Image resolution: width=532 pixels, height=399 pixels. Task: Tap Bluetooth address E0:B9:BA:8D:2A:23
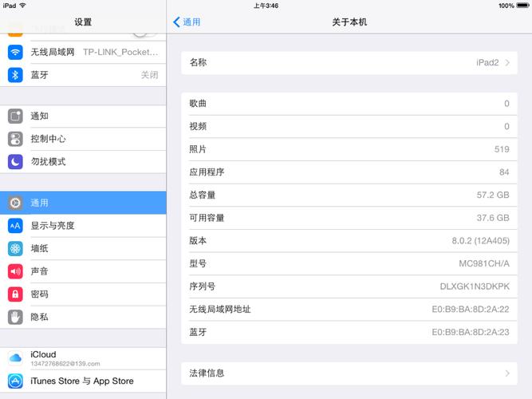(x=471, y=332)
